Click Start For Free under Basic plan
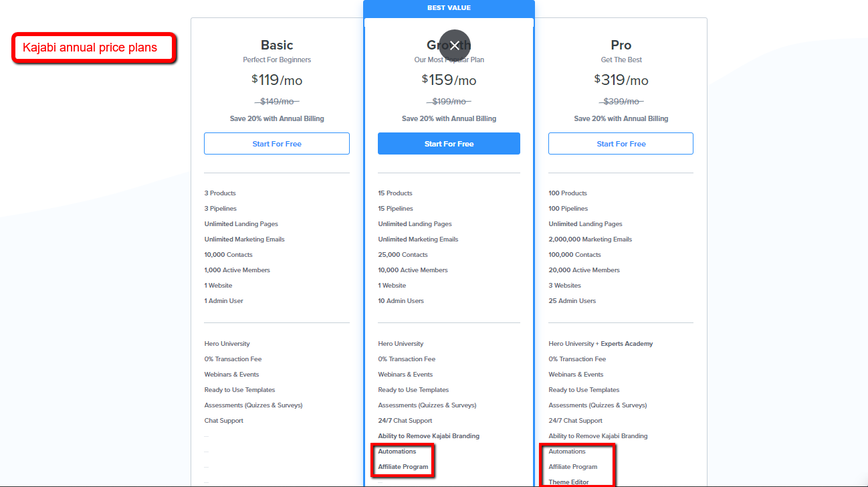 click(x=277, y=144)
